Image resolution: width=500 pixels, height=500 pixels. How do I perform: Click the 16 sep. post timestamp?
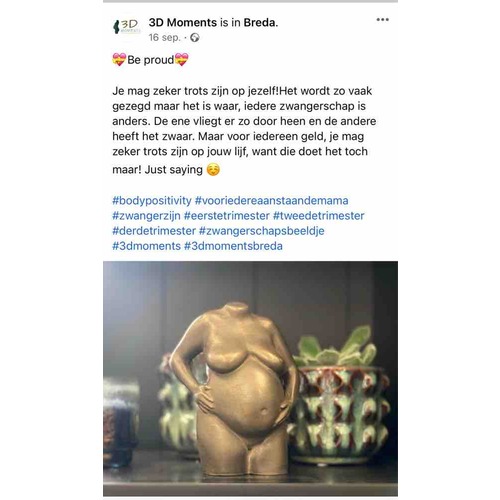(164, 37)
